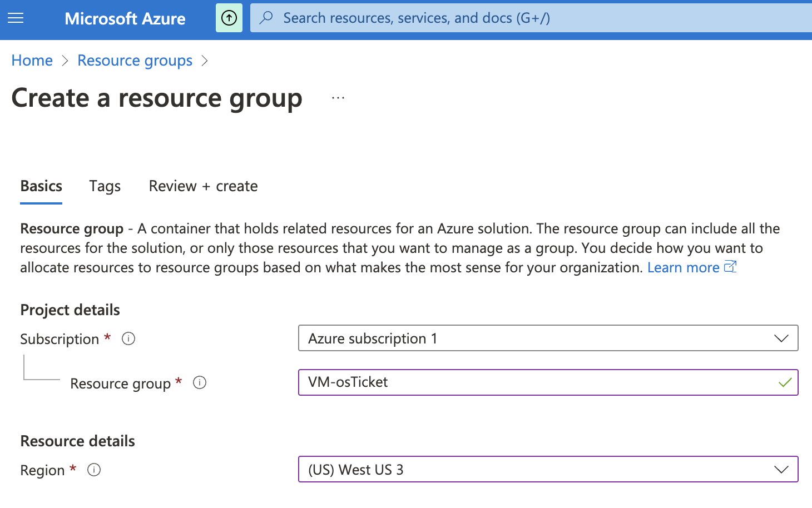Expand the Azure subscription 1 dropdown
This screenshot has height=508, width=812.
pos(781,338)
